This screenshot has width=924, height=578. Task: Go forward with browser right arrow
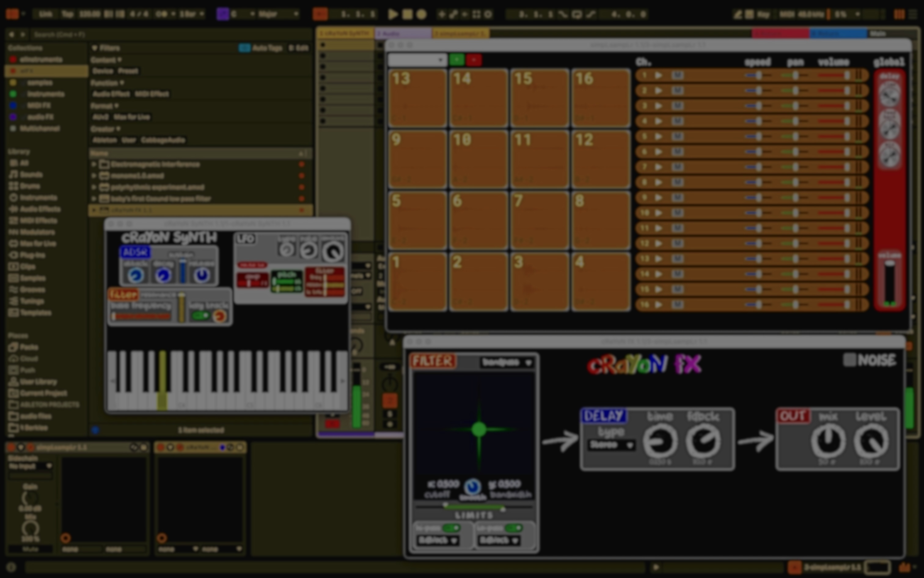pyautogui.click(x=23, y=34)
